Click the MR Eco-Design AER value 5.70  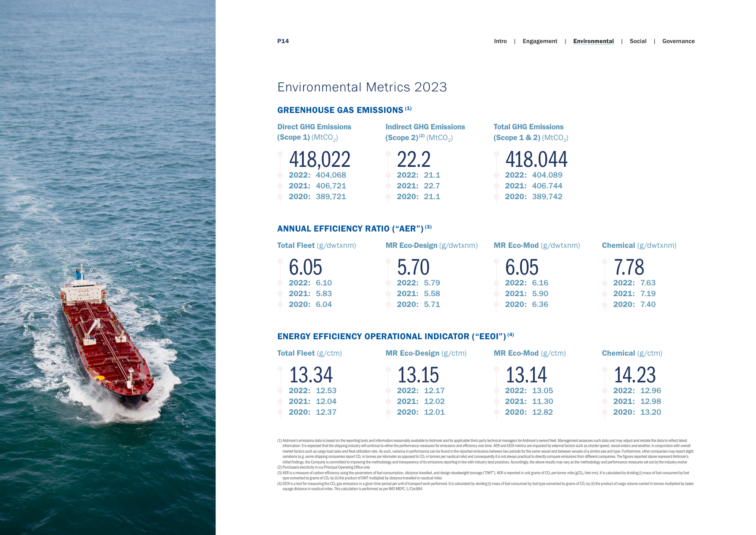coord(413,267)
